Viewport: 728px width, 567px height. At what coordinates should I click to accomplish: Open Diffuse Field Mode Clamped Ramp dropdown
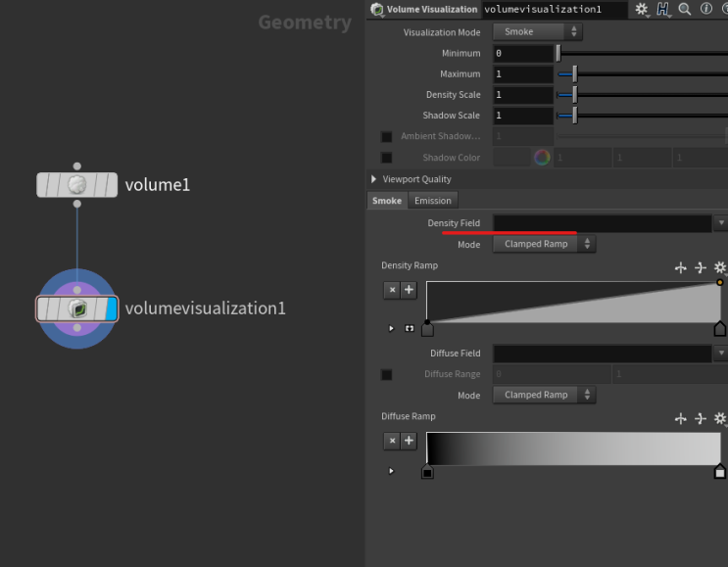544,395
